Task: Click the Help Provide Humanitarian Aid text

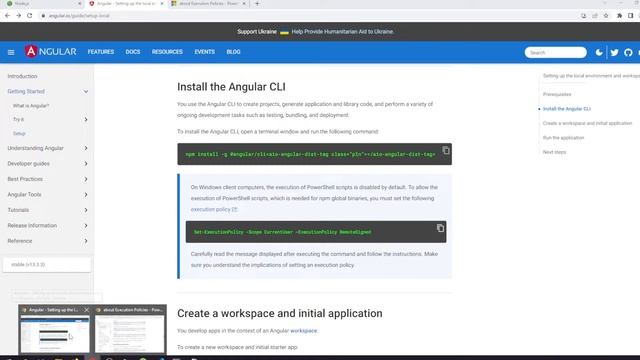Action: click(x=342, y=31)
